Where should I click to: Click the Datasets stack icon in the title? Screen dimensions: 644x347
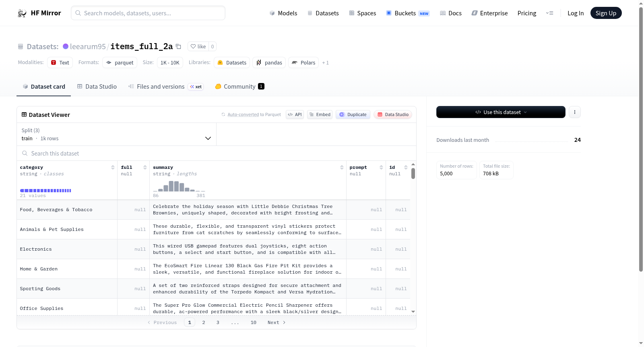click(x=21, y=47)
